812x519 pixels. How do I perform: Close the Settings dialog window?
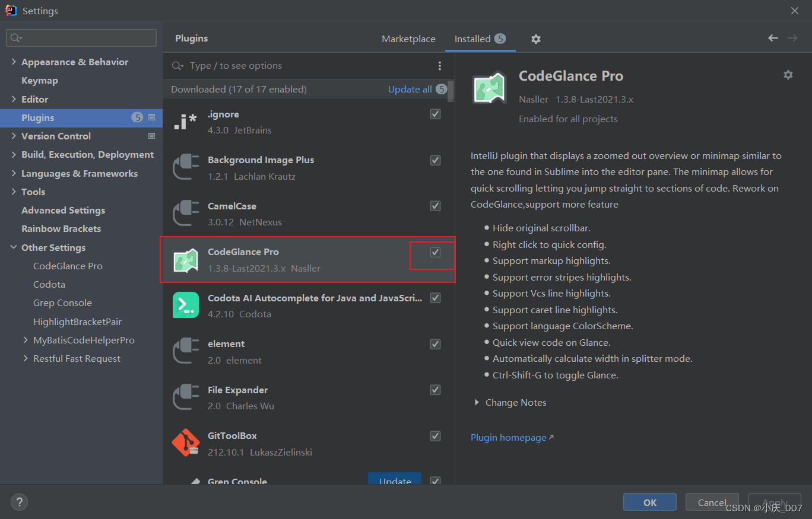coord(795,11)
